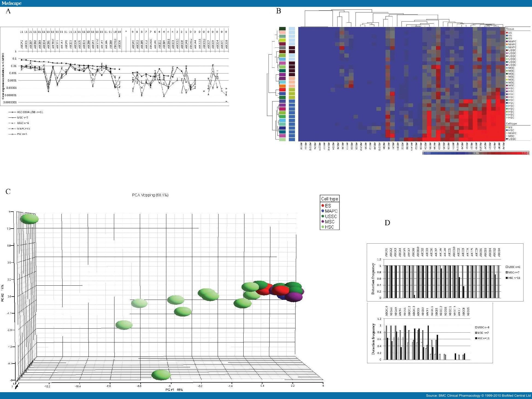Click the triangle marker icon for USSC series
Viewport: 532px width, 399px height.
click(13, 123)
